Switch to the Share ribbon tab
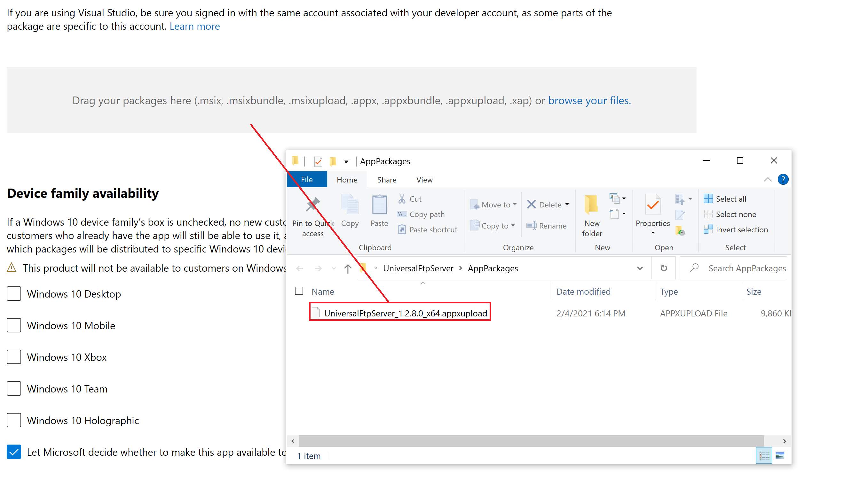Viewport: 868px width, 489px height. click(x=386, y=180)
